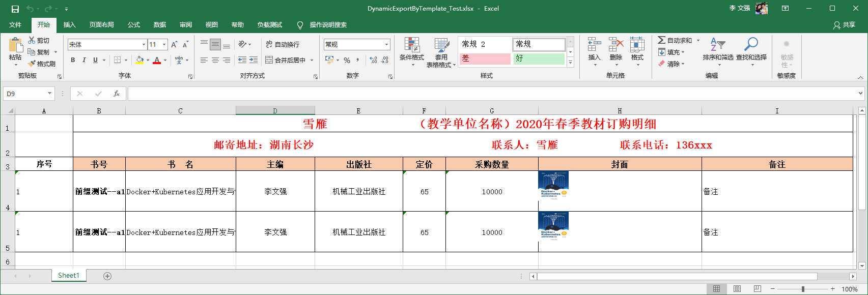Toggle bold formatting
Viewport: 868px width, 295px height.
click(73, 60)
